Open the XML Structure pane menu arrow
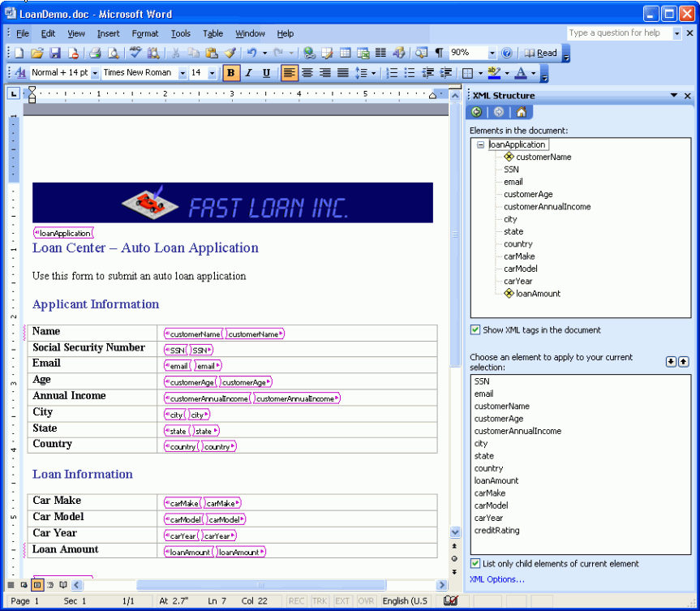The image size is (700, 611). point(674,95)
